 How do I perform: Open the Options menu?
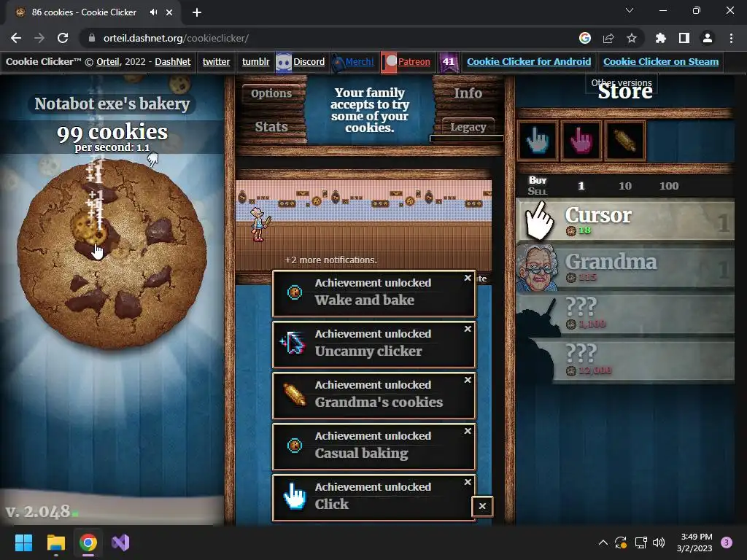(x=271, y=93)
